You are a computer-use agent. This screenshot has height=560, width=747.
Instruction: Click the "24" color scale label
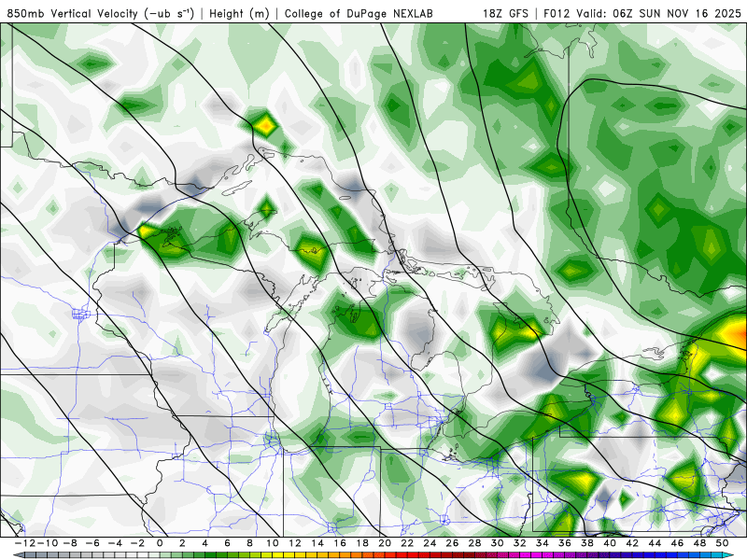pyautogui.click(x=430, y=543)
